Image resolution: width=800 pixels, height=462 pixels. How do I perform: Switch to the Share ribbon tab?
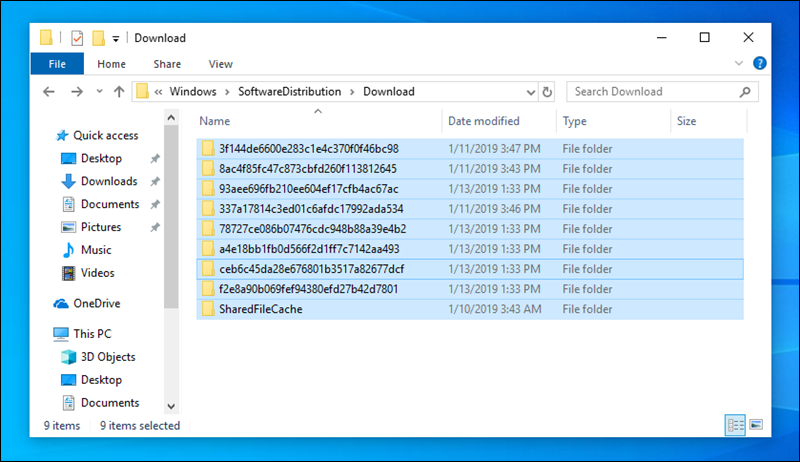click(167, 64)
